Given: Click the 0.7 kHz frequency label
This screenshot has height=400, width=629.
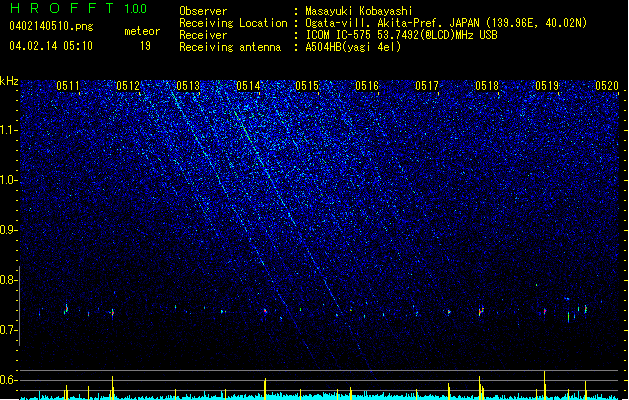Looking at the screenshot, I should [x=8, y=330].
